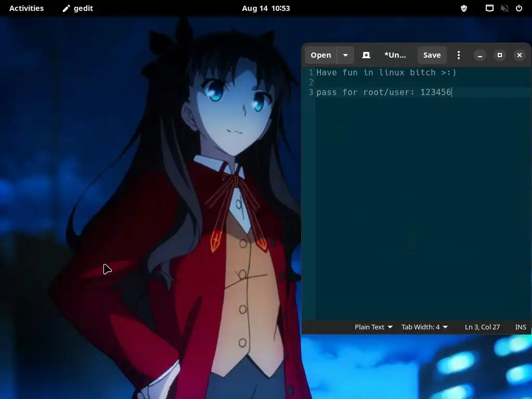Expand the recent files arrow beside Open
This screenshot has width=532, height=399.
tap(345, 55)
